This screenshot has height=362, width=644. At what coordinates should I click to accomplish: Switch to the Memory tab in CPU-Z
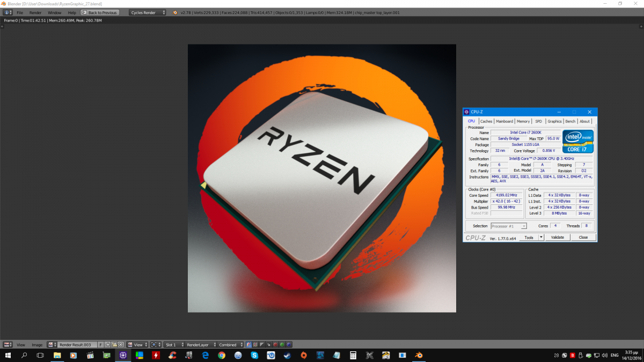[523, 121]
